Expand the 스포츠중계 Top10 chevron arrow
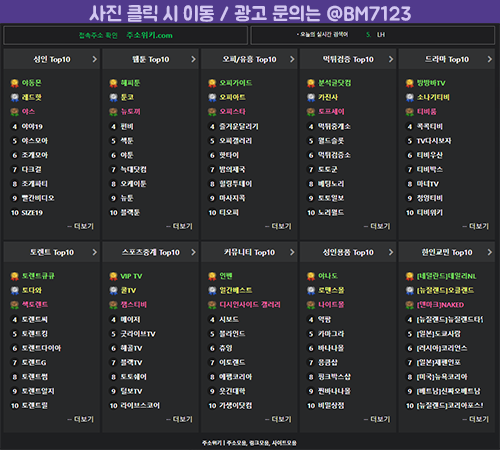The height and width of the screenshot is (450, 500). click(x=193, y=252)
